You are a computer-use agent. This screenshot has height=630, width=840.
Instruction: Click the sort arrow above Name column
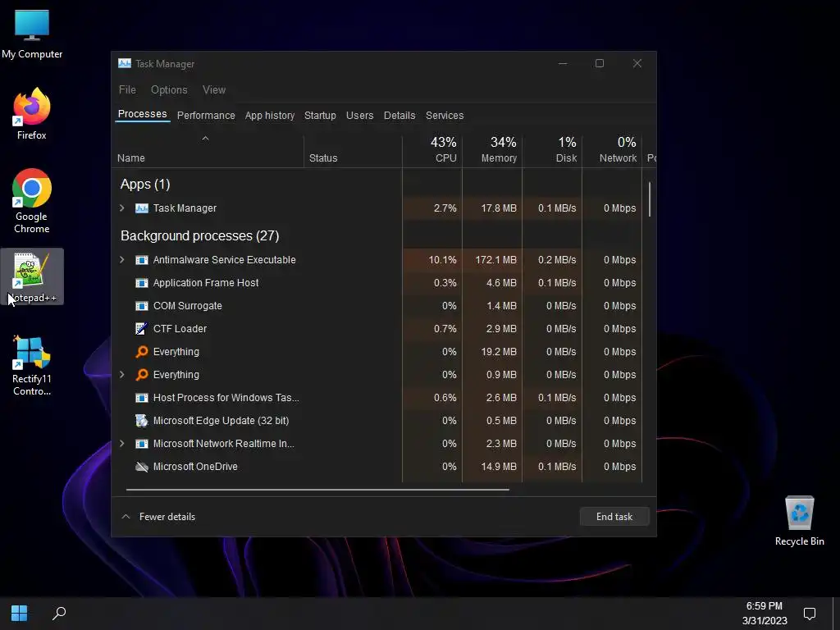pyautogui.click(x=205, y=139)
